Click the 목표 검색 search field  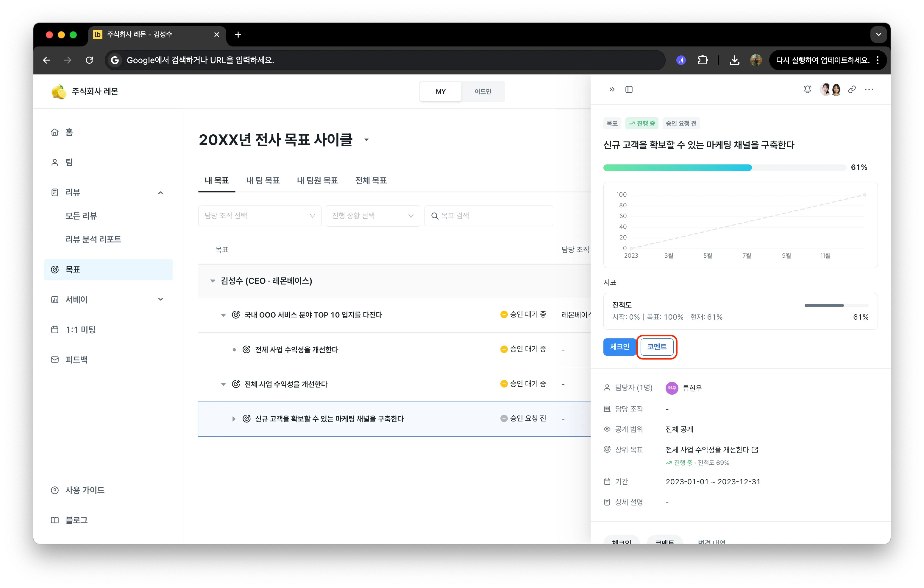click(x=488, y=216)
